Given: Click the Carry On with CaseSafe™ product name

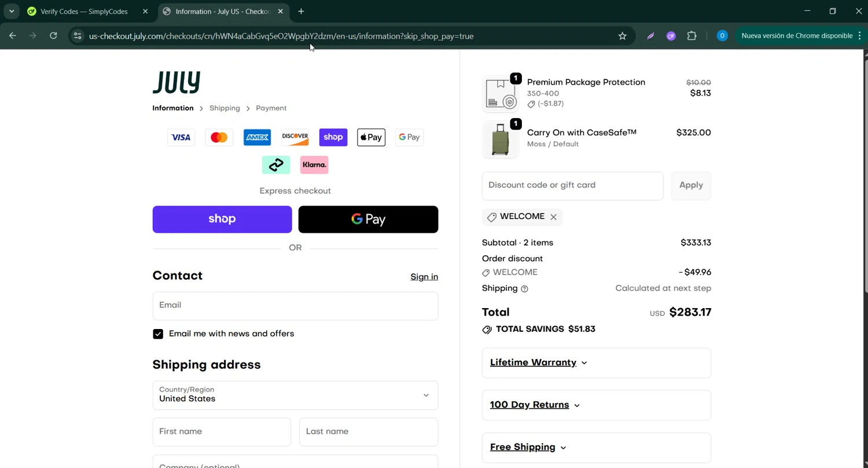Looking at the screenshot, I should click(x=582, y=133).
